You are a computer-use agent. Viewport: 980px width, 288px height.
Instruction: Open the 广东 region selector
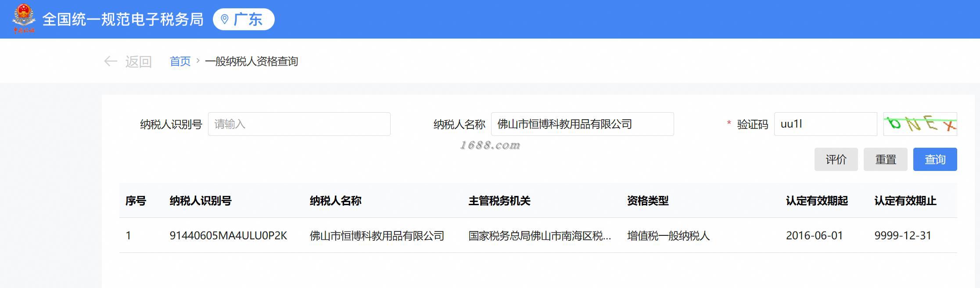coord(244,19)
